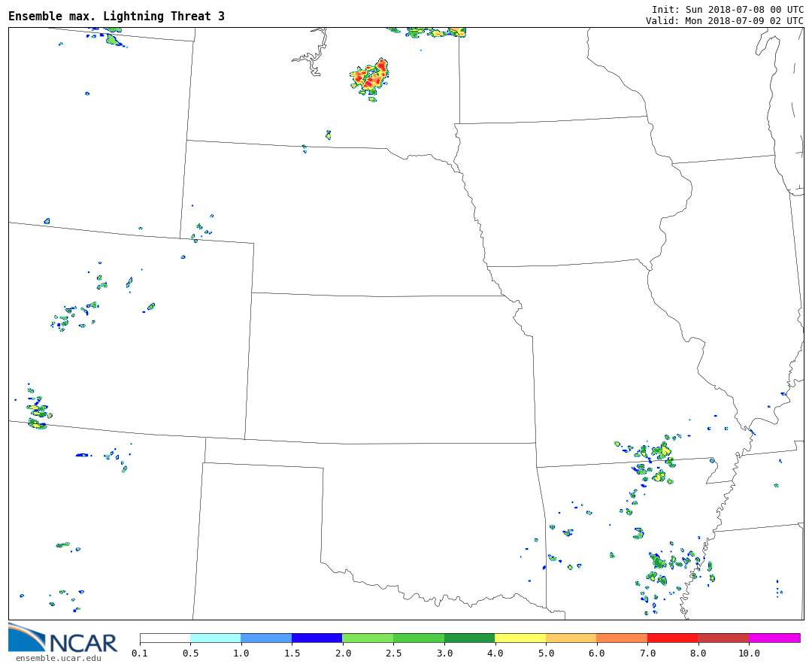Click the title Ensemble max. Lightning Threat 3
The image size is (812, 667).
(117, 17)
